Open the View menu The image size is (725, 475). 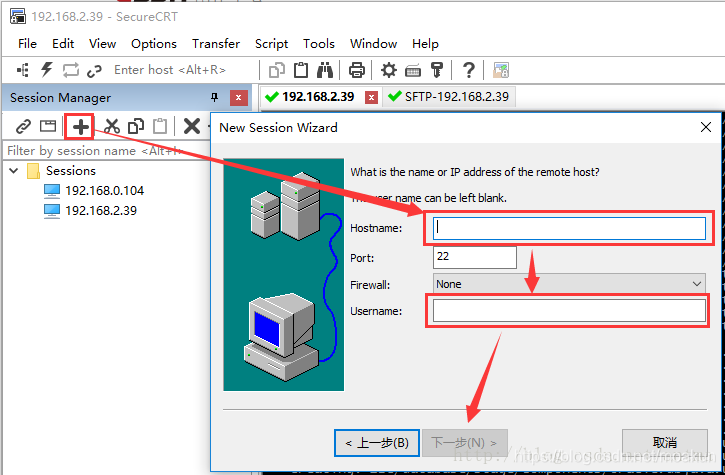[102, 43]
